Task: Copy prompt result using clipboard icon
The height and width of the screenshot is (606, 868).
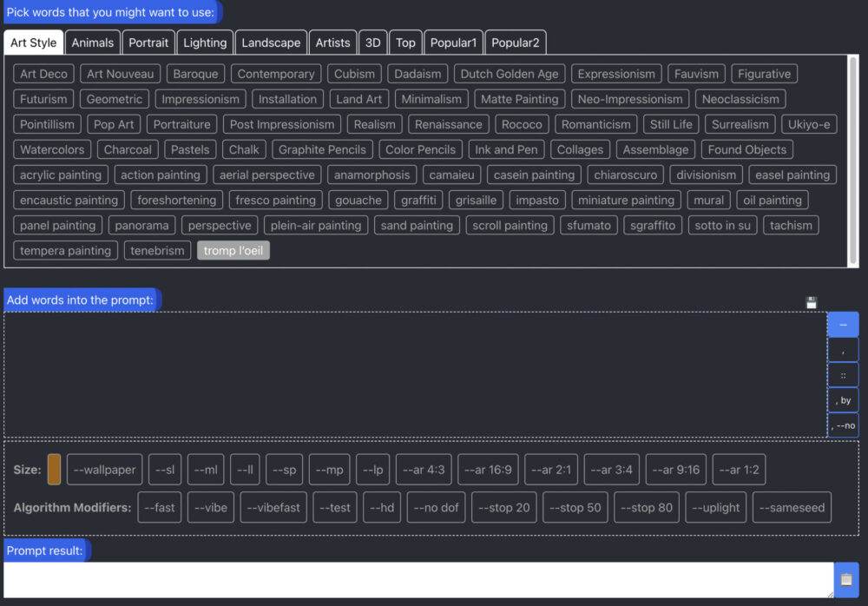Action: (846, 578)
